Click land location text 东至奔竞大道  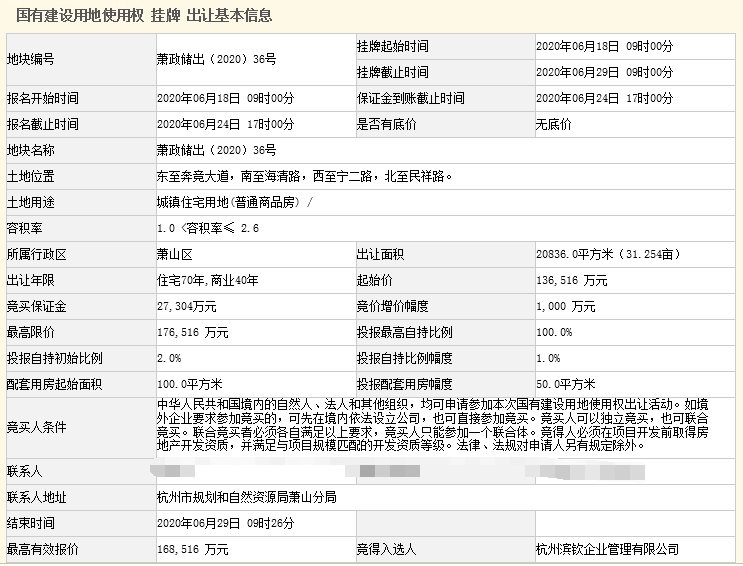[193, 177]
